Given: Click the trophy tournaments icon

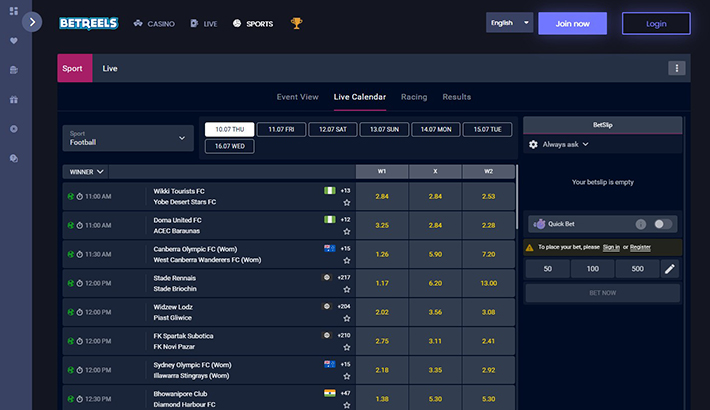Looking at the screenshot, I should pos(297,23).
